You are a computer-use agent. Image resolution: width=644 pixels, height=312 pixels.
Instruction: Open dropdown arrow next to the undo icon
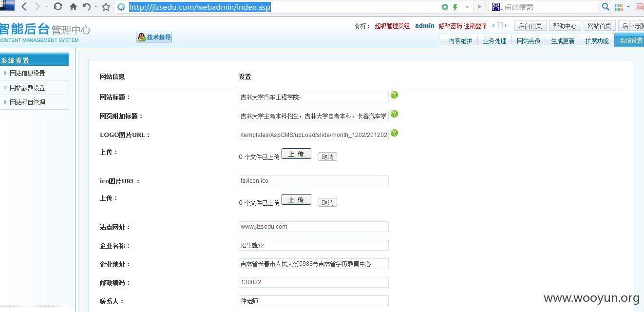[x=95, y=7]
